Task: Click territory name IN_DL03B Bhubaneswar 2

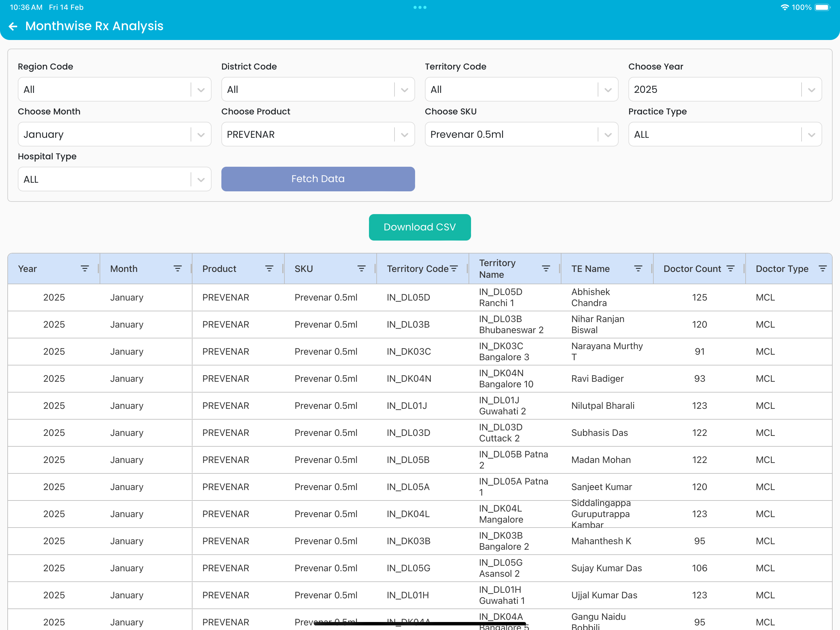Action: pos(511,325)
